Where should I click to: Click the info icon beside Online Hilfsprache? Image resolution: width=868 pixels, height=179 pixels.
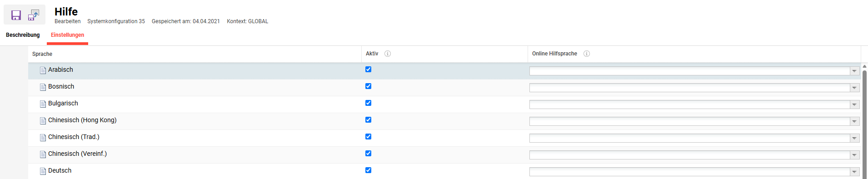pyautogui.click(x=587, y=54)
